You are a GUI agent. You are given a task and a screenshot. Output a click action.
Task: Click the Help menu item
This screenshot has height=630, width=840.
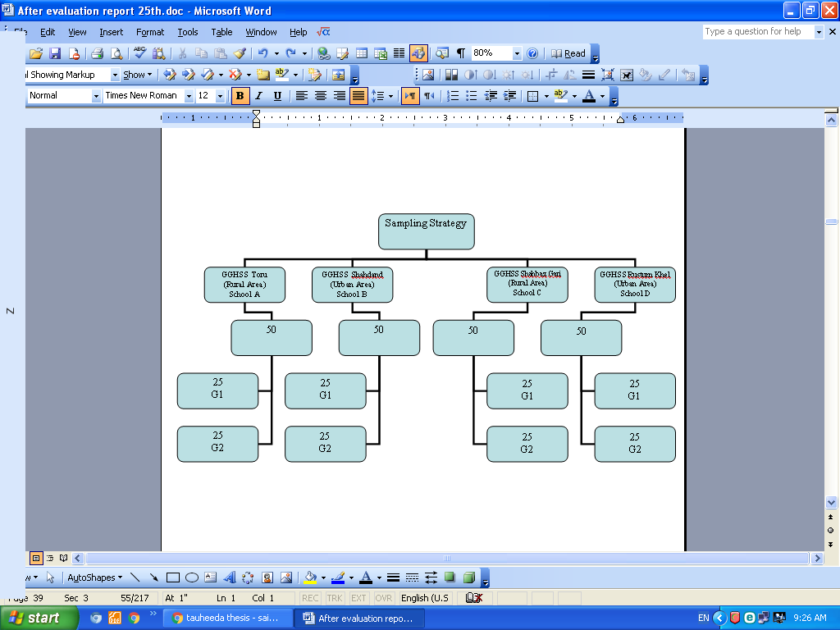pos(298,32)
